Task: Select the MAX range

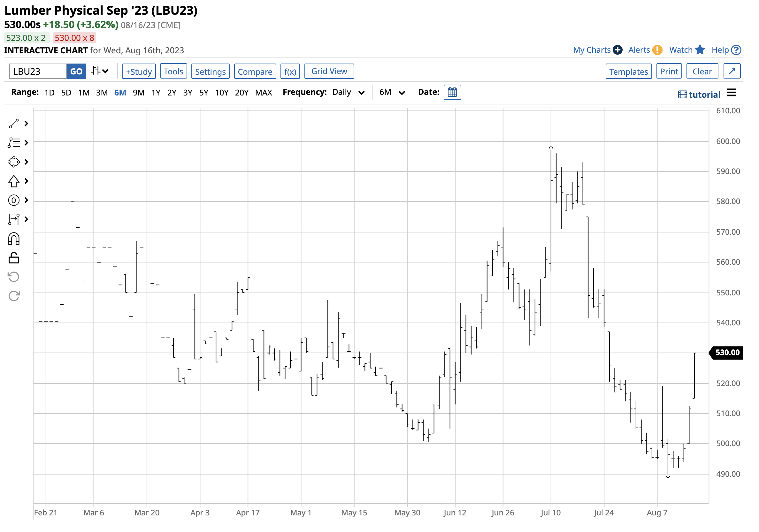Action: (264, 93)
